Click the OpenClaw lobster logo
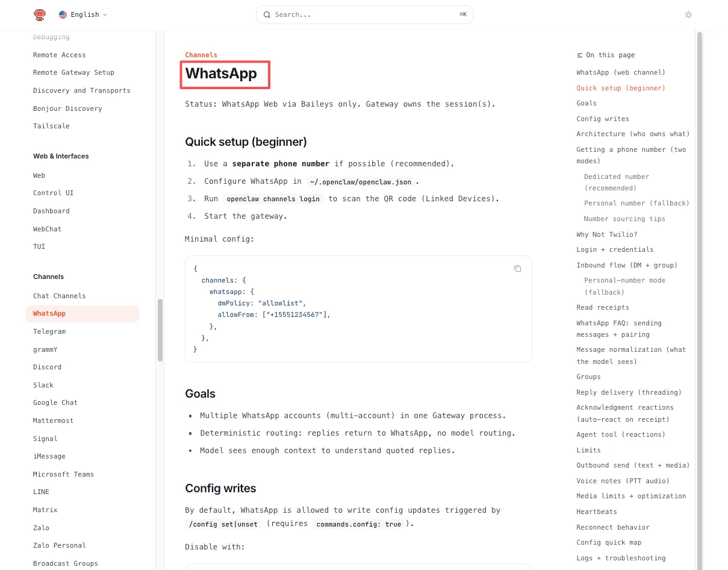Image resolution: width=728 pixels, height=570 pixels. 40,15
